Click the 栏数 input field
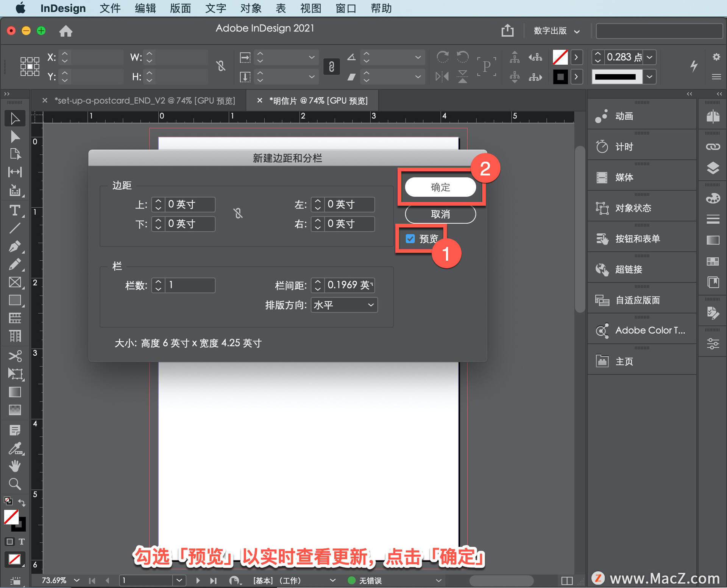This screenshot has height=588, width=727. 190,285
